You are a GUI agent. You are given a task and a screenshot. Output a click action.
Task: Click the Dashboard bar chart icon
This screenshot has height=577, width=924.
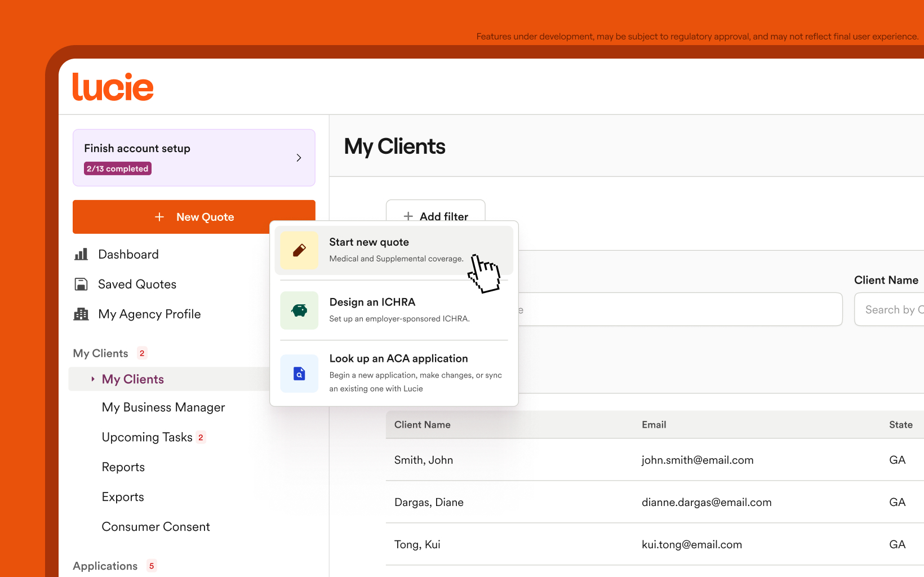click(x=81, y=254)
